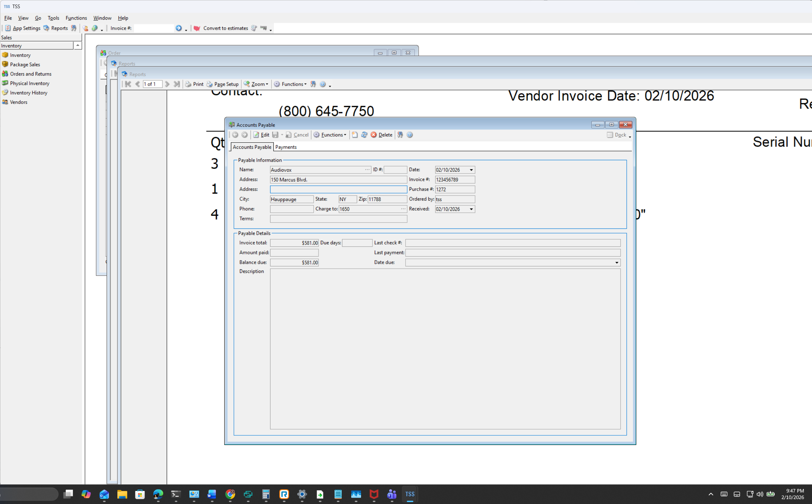Click Convert to estimates
The image size is (812, 504).
225,28
